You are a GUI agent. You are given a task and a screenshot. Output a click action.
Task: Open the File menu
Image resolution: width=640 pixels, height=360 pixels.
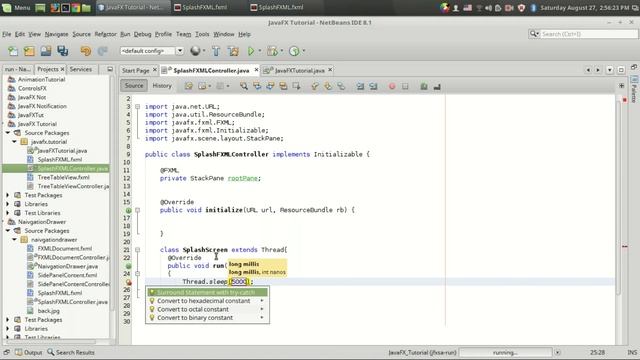7,34
